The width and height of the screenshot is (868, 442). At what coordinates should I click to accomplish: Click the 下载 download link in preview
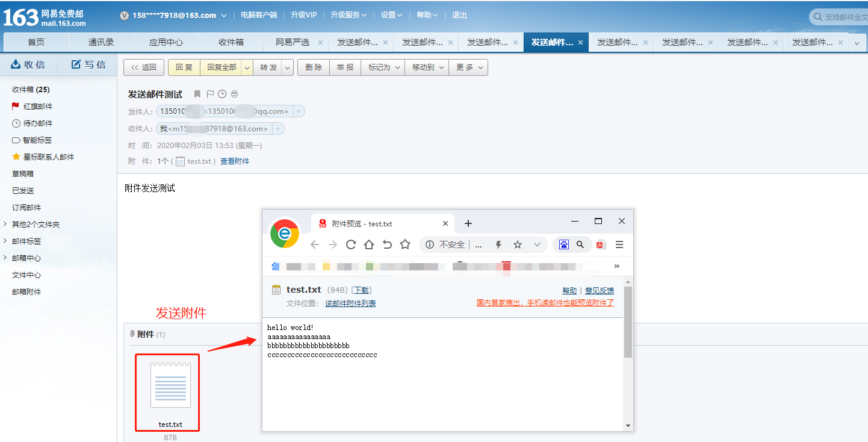361,290
